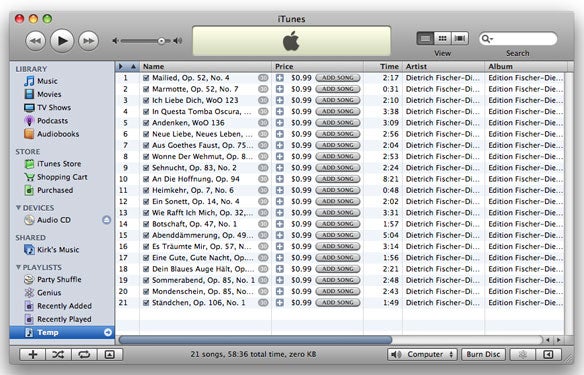Click the arrow icon next to Andenken
Image resolution: width=584 pixels, height=375 pixels.
(263, 123)
